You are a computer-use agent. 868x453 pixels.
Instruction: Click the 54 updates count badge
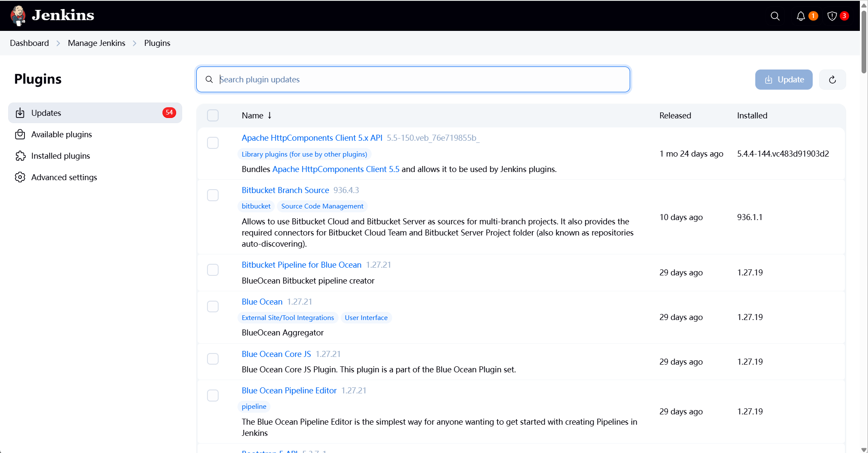click(169, 112)
